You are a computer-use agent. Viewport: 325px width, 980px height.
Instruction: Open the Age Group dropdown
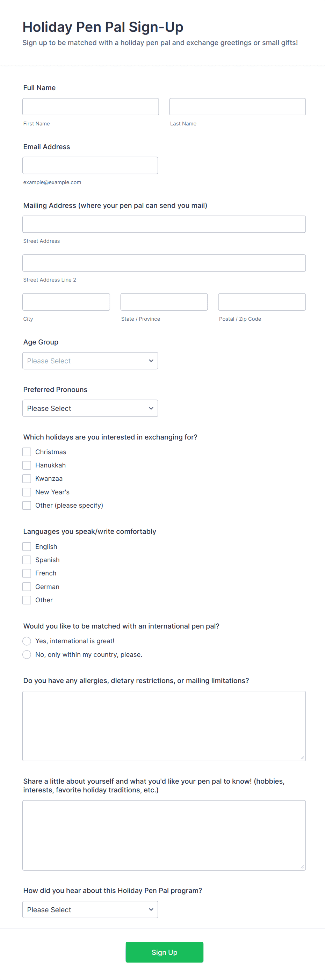(90, 361)
